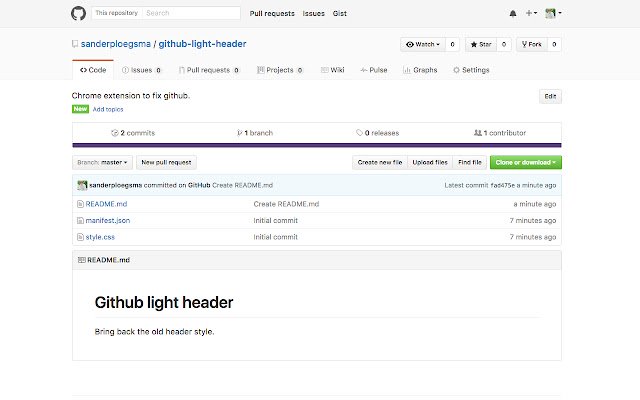The image size is (640, 400).
Task: View the 0 releases page
Action: [x=378, y=133]
